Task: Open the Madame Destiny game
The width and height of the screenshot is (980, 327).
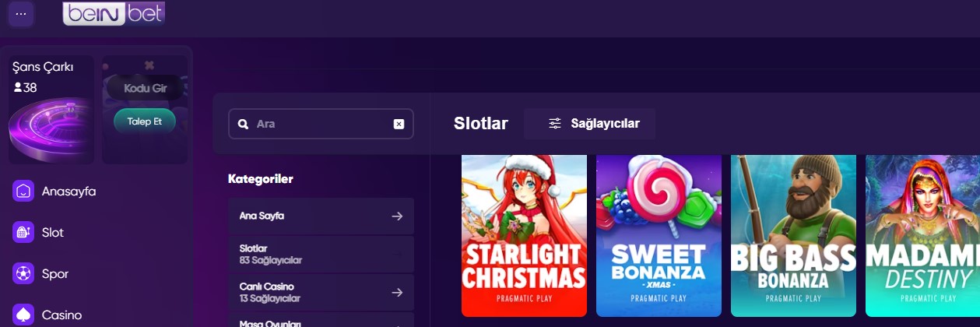Action: pyautogui.click(x=922, y=235)
